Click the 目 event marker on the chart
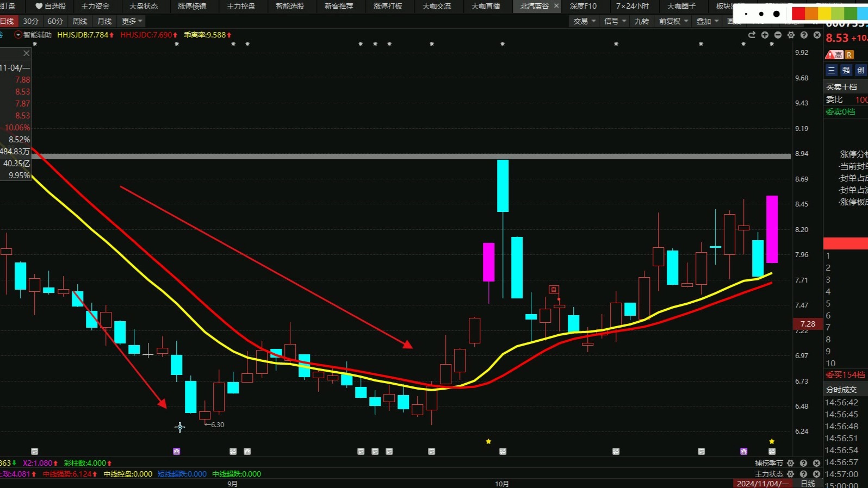The width and height of the screenshot is (868, 488). tap(554, 290)
